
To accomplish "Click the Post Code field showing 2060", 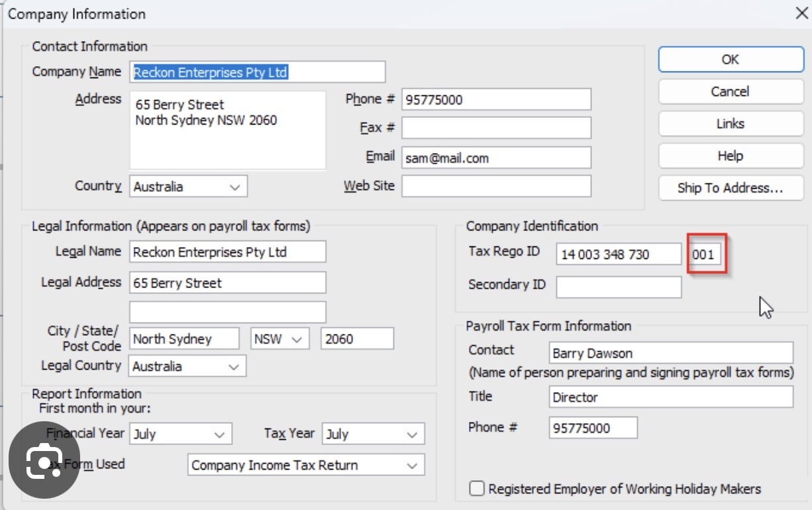I will coord(357,339).
